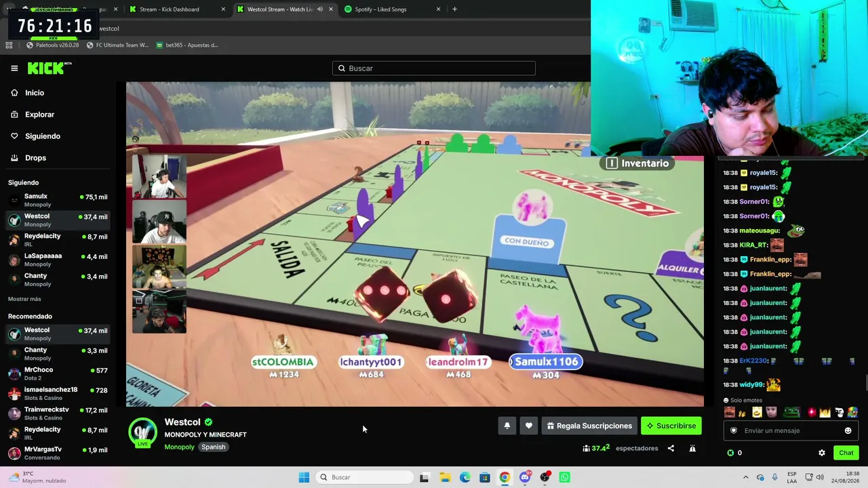This screenshot has width=868, height=488.
Task: Click the notification bell icon for Westcol
Action: tap(507, 426)
